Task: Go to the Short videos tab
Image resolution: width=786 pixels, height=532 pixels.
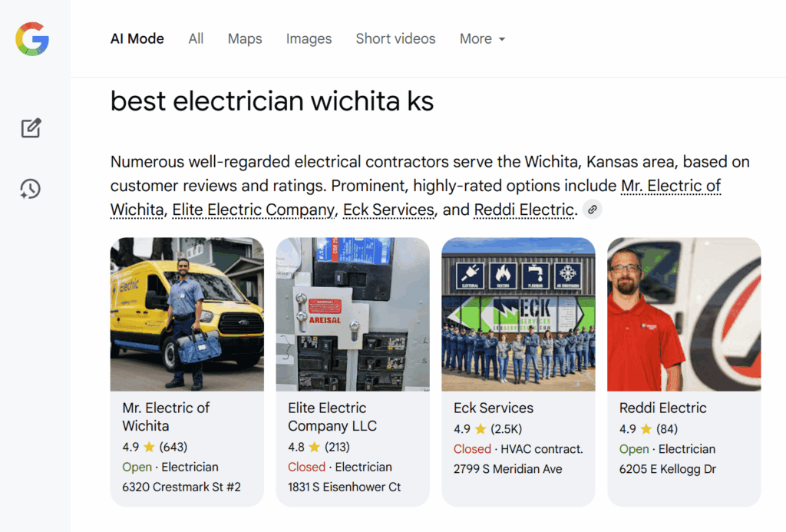Action: [x=395, y=39]
